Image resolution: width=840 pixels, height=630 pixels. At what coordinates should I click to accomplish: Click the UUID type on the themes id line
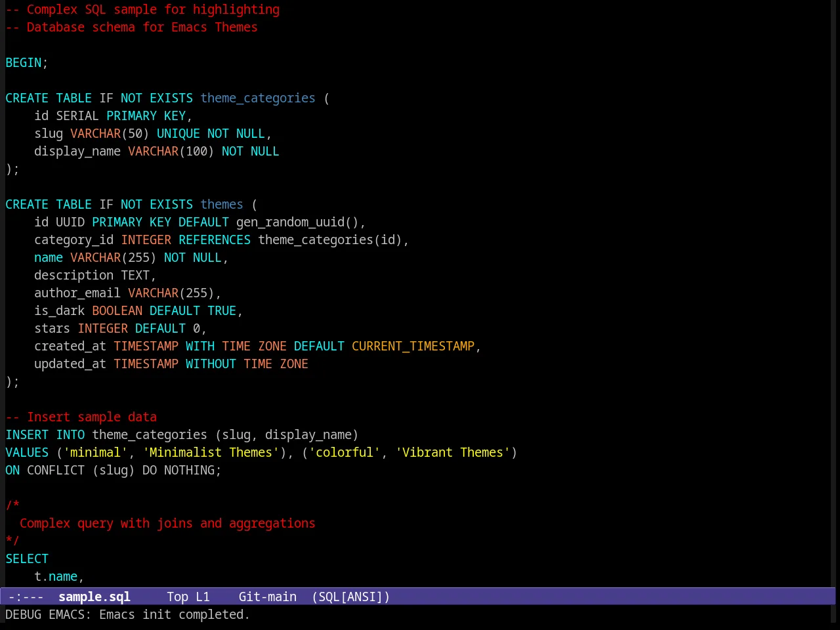click(x=70, y=222)
